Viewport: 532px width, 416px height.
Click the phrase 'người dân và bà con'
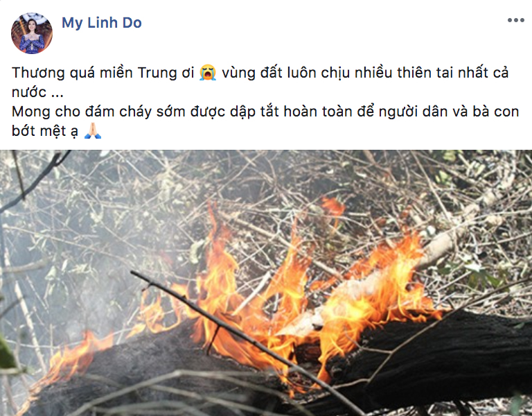[449, 112]
